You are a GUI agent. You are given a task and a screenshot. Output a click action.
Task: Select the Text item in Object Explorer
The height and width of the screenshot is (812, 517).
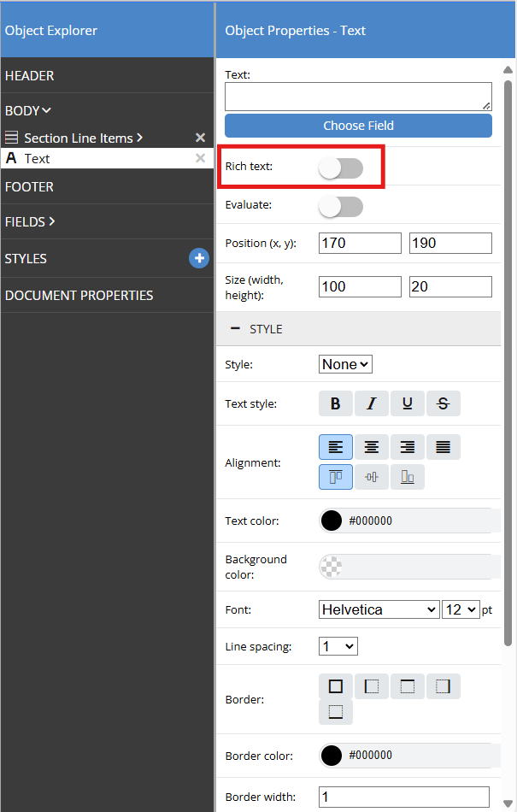pos(38,159)
